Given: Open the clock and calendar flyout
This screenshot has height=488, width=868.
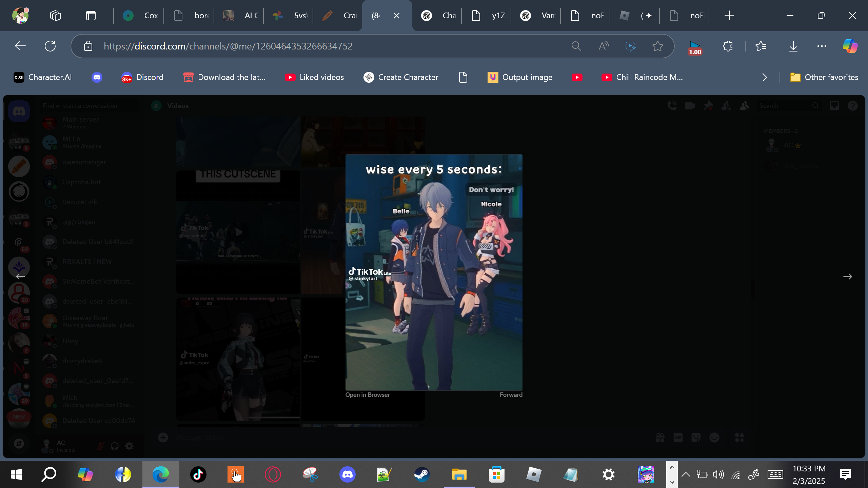Looking at the screenshot, I should (809, 474).
